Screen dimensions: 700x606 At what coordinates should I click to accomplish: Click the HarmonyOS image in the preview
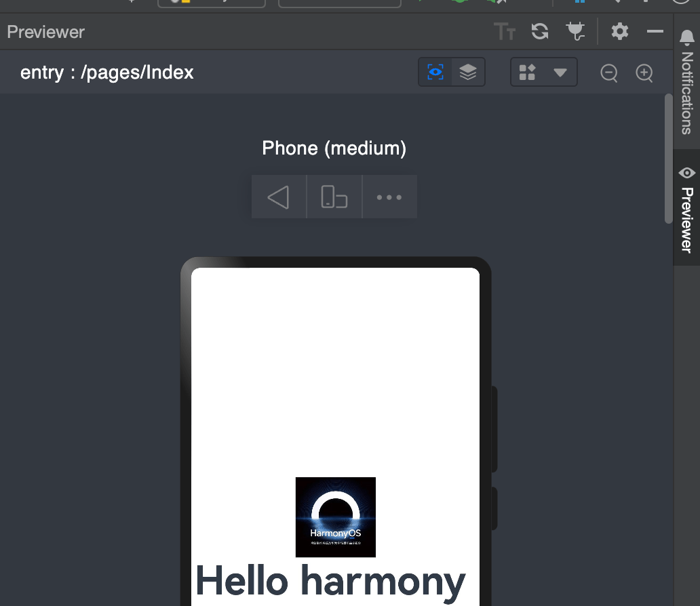[336, 517]
